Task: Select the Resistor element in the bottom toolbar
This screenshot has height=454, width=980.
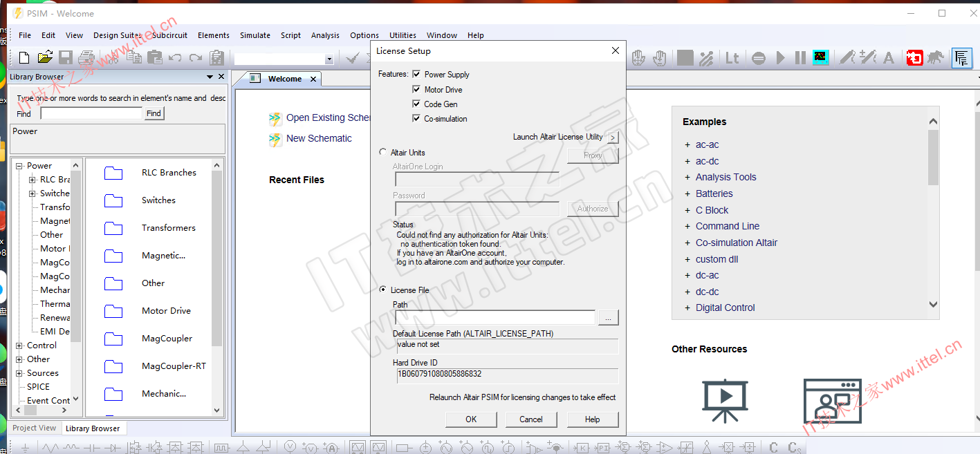Action: pyautogui.click(x=50, y=448)
